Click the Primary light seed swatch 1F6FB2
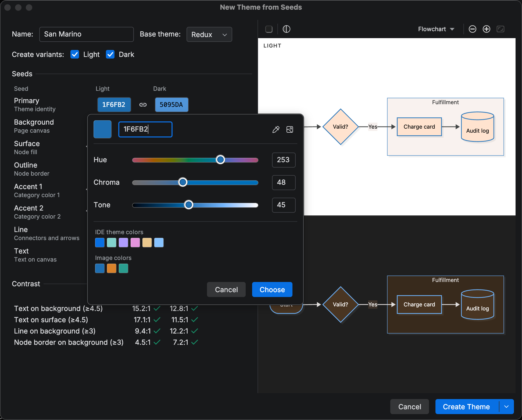 [114, 105]
